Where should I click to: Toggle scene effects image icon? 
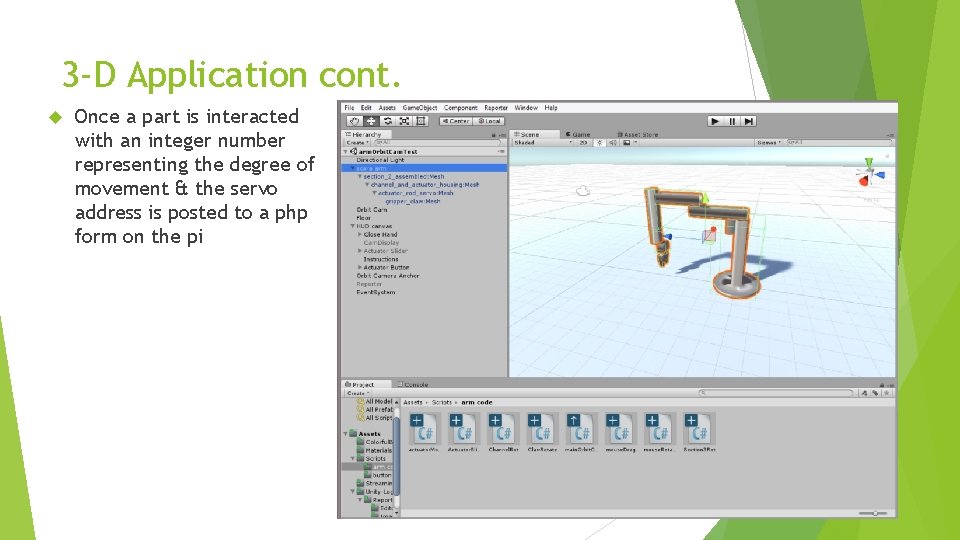(x=626, y=143)
